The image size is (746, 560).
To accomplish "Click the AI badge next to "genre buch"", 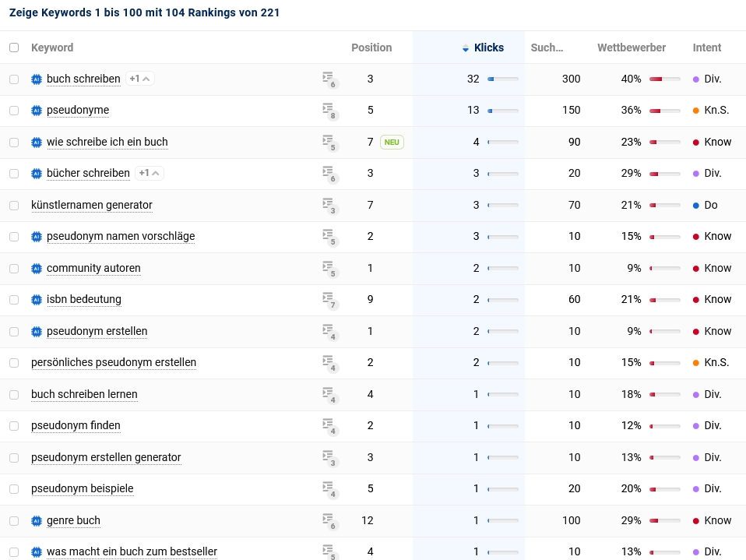I will [x=37, y=520].
